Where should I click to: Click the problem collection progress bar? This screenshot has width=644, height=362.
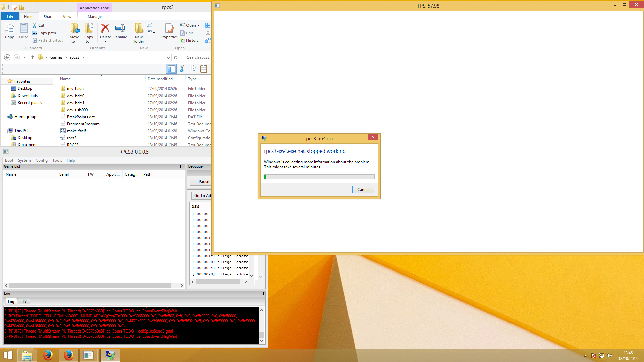[319, 177]
